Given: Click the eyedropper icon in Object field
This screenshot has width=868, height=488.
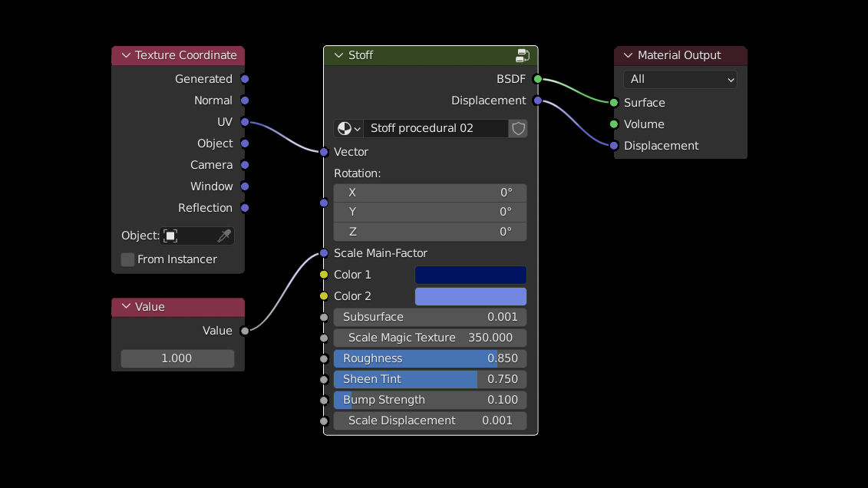Looking at the screenshot, I should (x=224, y=236).
